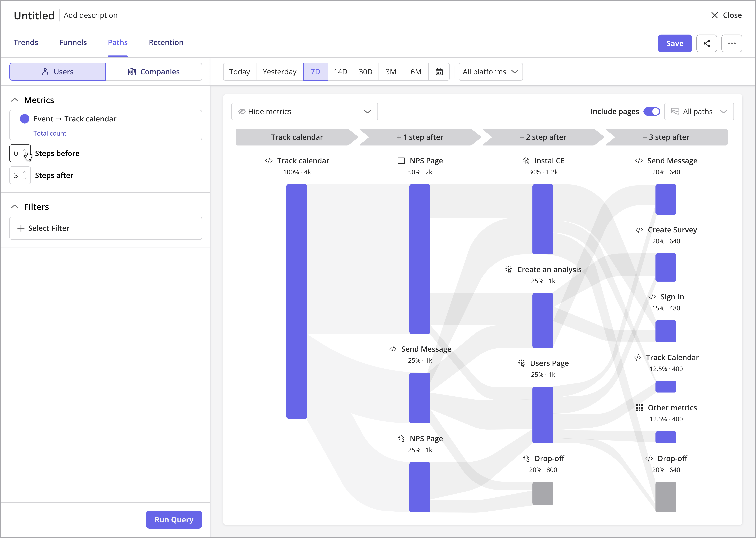Viewport: 756px width, 538px height.
Task: Collapse the Metrics section
Action: (x=15, y=100)
